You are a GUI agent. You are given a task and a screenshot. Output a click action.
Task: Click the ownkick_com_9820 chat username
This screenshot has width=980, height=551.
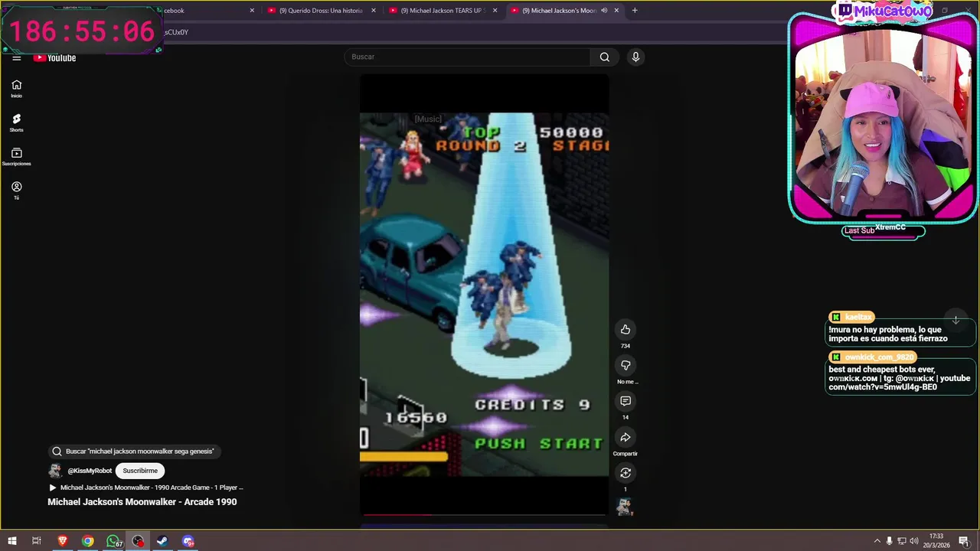point(879,357)
